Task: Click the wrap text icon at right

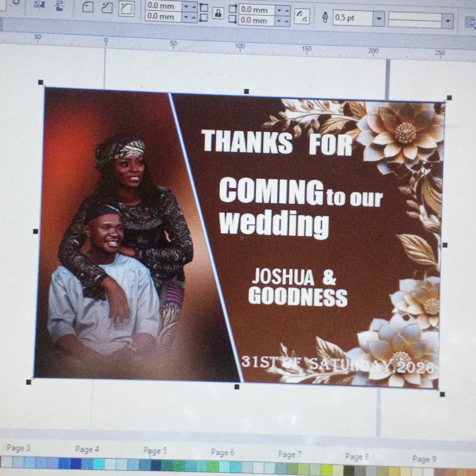Action: (470, 22)
